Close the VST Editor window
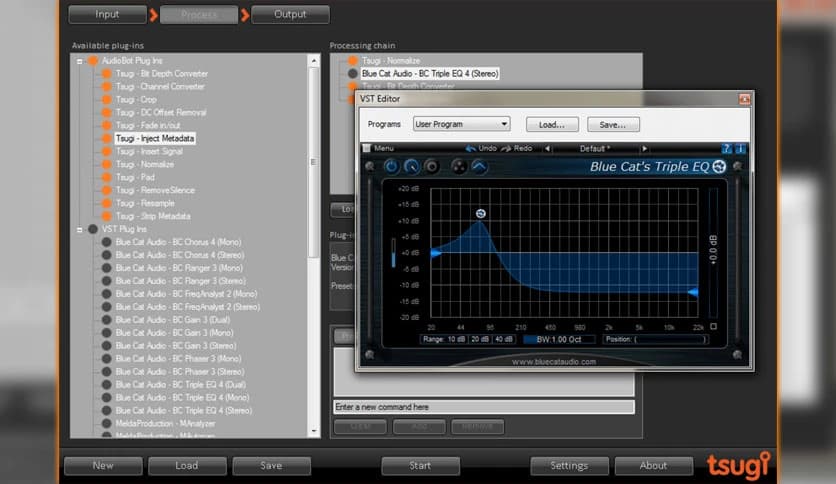The height and width of the screenshot is (484, 836). pos(744,99)
